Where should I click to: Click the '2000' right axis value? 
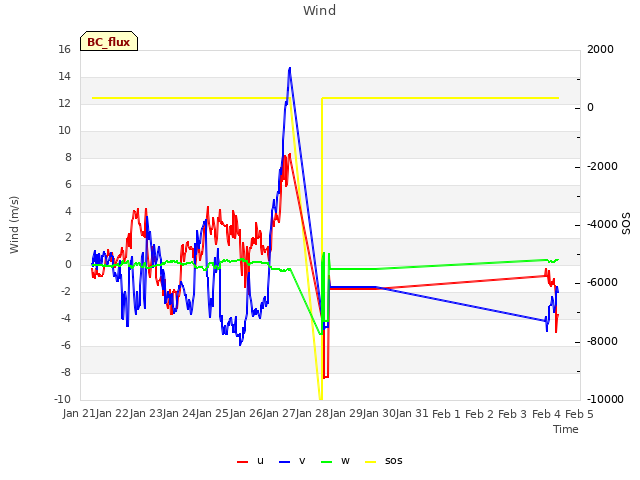point(600,50)
